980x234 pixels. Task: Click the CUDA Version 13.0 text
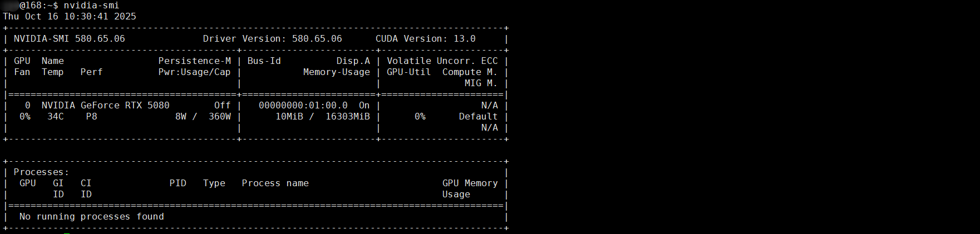tap(425, 39)
